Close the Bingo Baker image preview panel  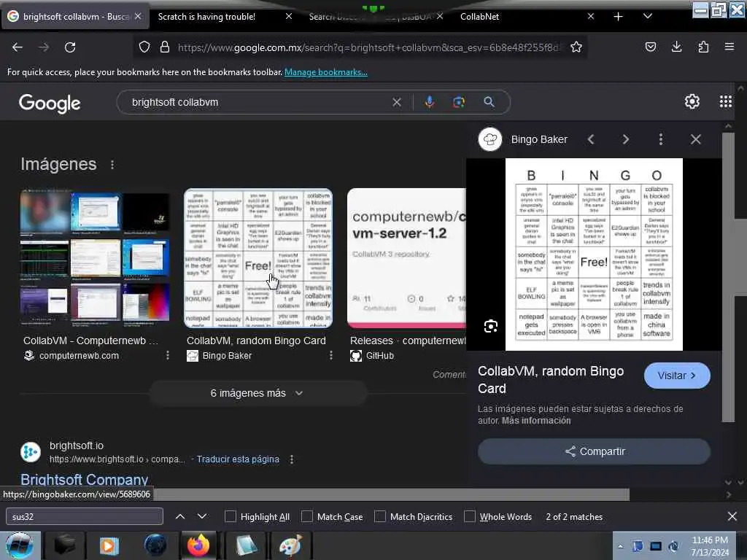pos(695,139)
